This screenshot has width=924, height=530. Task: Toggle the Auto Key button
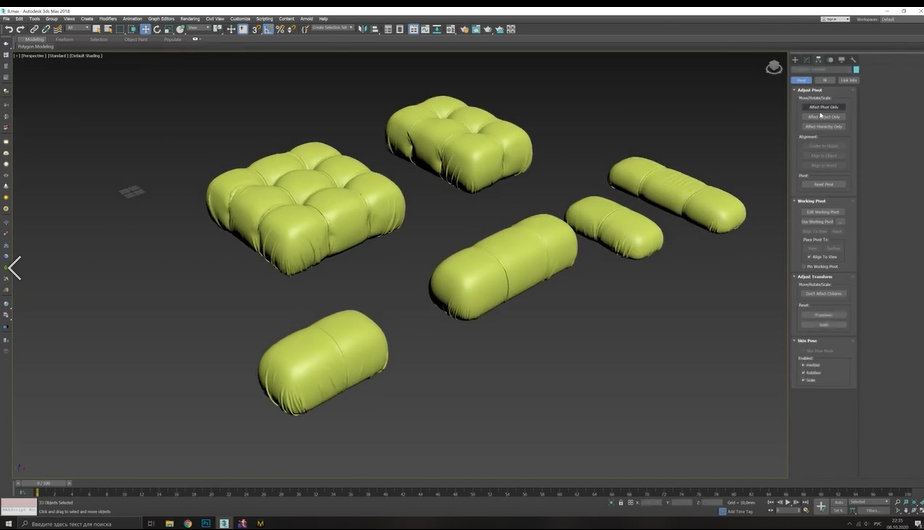click(x=839, y=502)
